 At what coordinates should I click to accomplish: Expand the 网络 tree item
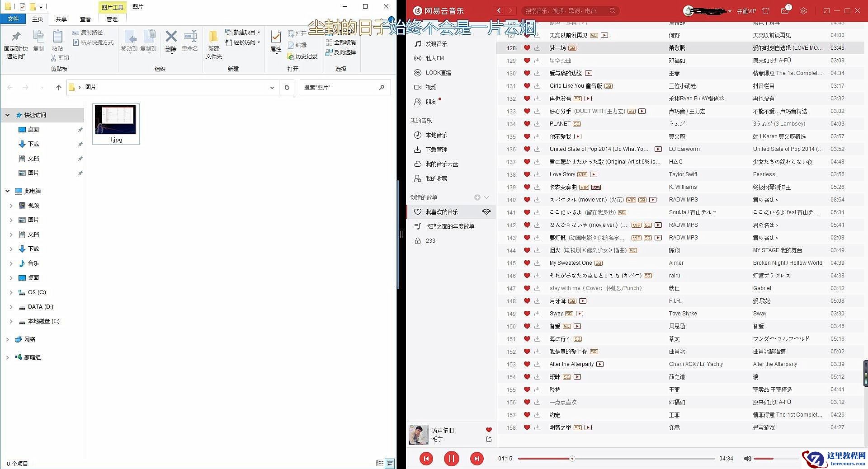pyautogui.click(x=7, y=339)
